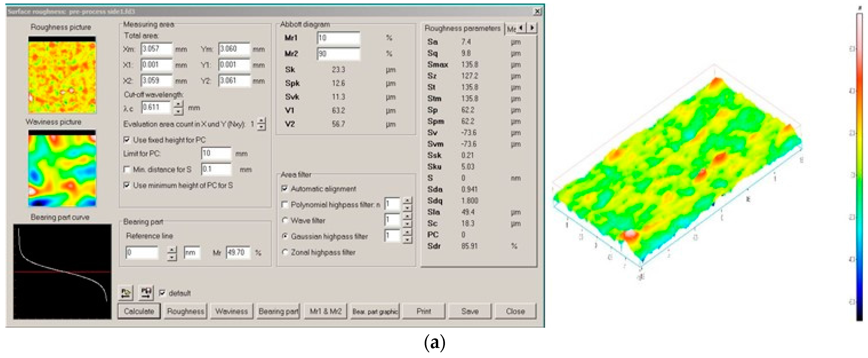Image resolution: width=868 pixels, height=358 pixels.
Task: Open the Roughness parameters tab
Action: tap(462, 28)
